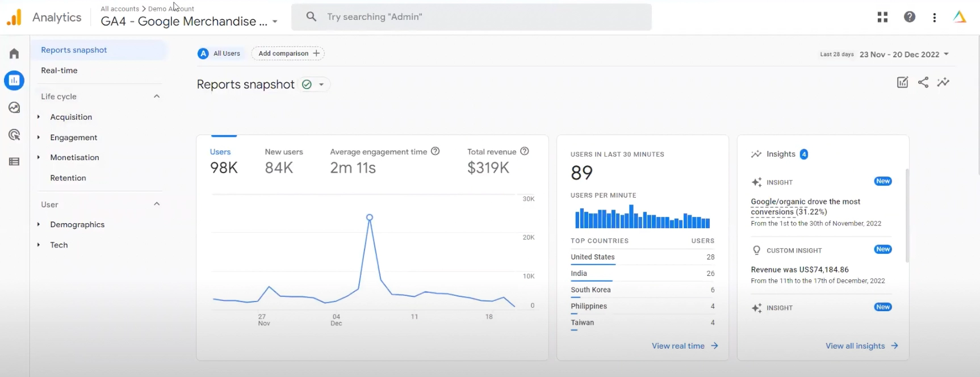Open the Reports snapshot status dropdown arrow

coord(321,85)
